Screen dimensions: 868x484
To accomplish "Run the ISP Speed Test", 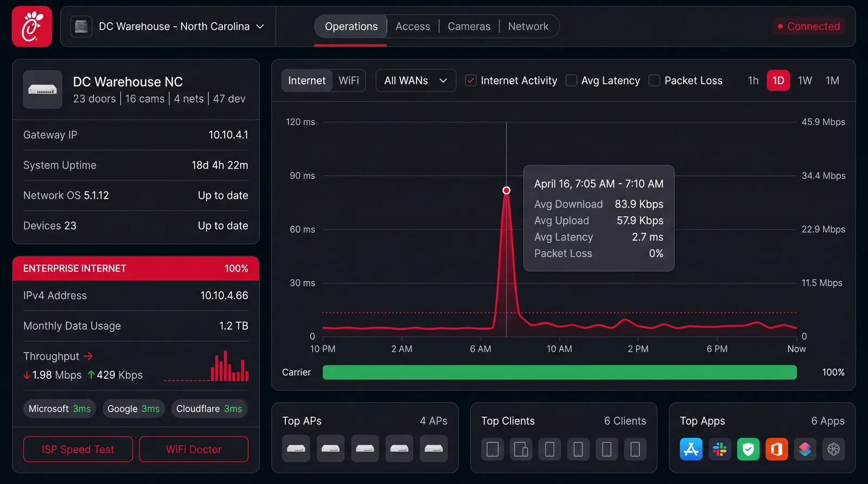I will click(x=78, y=449).
